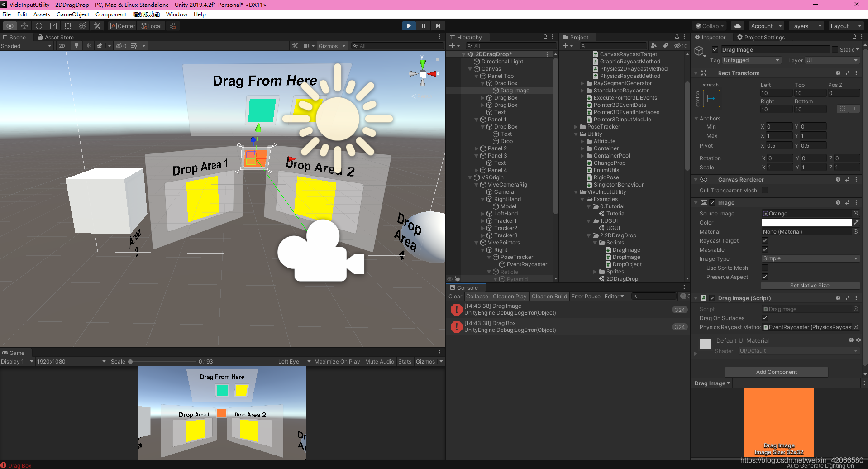The height and width of the screenshot is (469, 868).
Task: Open scene camera settings
Action: tap(306, 46)
